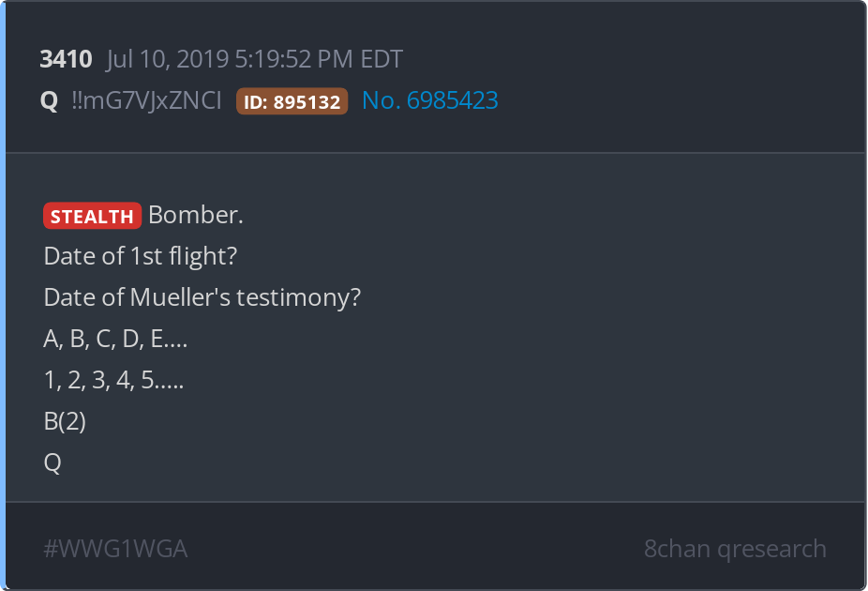The width and height of the screenshot is (868, 591).
Task: Click the EDT timezone in the timestamp
Action: (x=382, y=59)
